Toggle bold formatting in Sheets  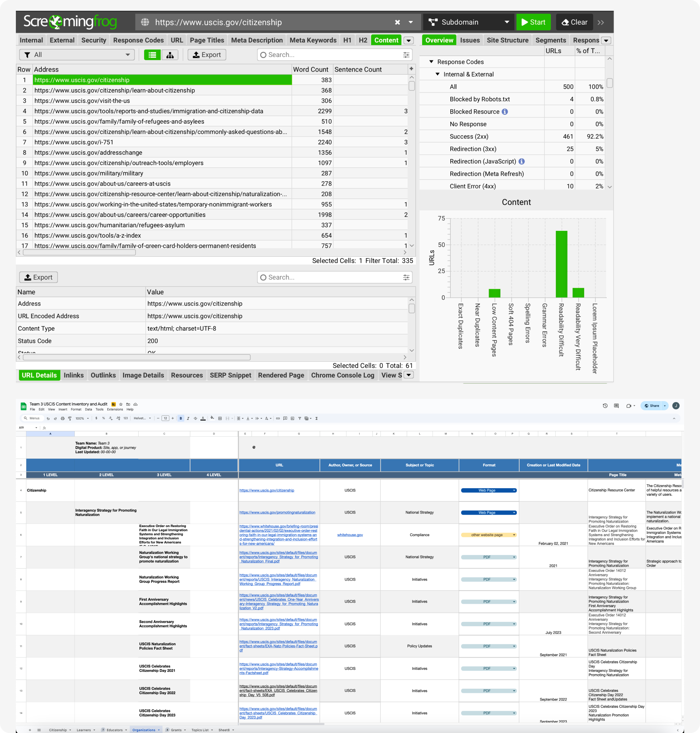tap(181, 419)
